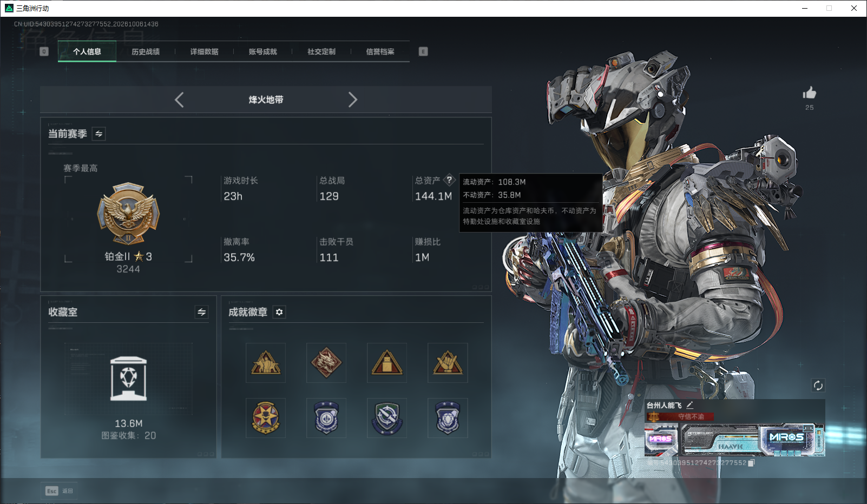Viewport: 867px width, 504px height.
Task: Select the blue shield badge with circle emblem
Action: tap(326, 418)
